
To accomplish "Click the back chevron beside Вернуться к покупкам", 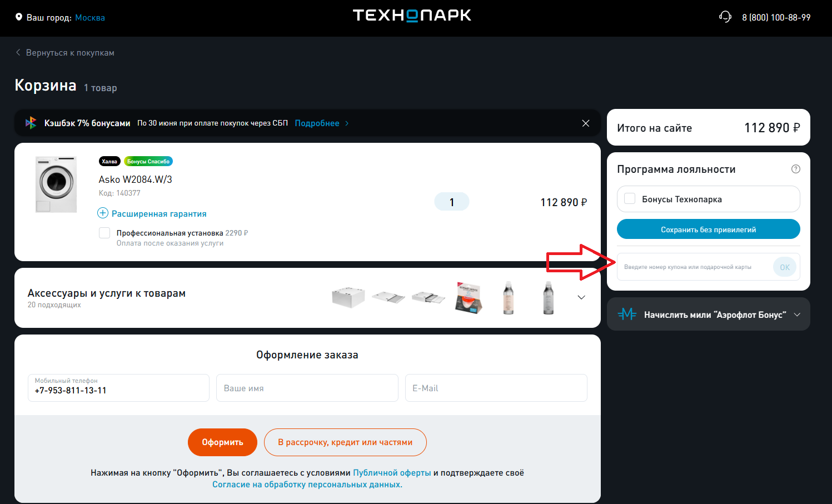I will (18, 52).
